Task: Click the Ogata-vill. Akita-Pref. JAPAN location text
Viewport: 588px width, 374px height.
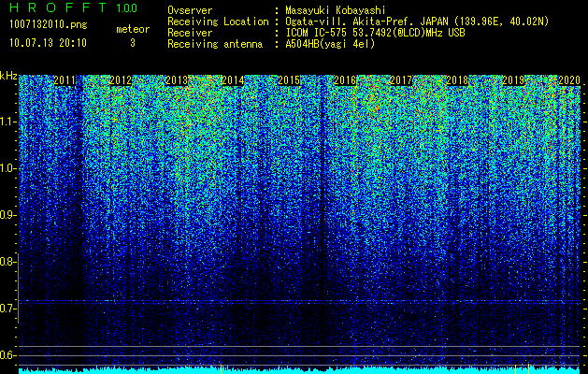Action: tap(417, 22)
